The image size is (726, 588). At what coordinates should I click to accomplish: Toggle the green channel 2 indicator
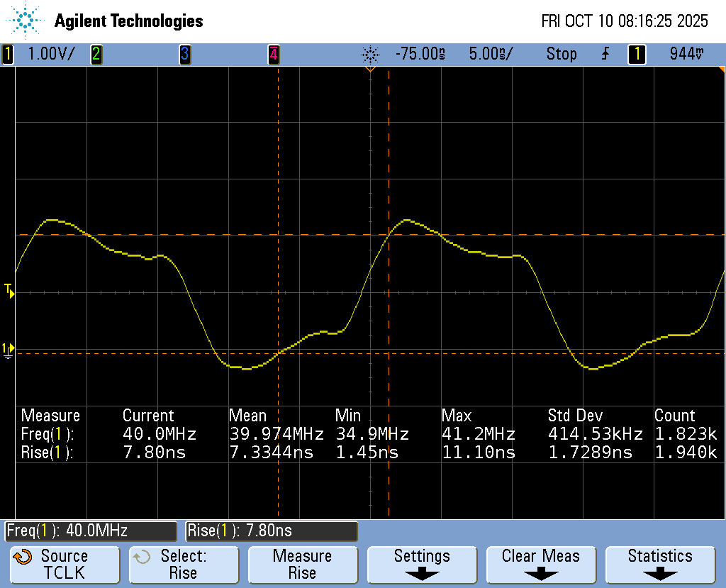(96, 54)
